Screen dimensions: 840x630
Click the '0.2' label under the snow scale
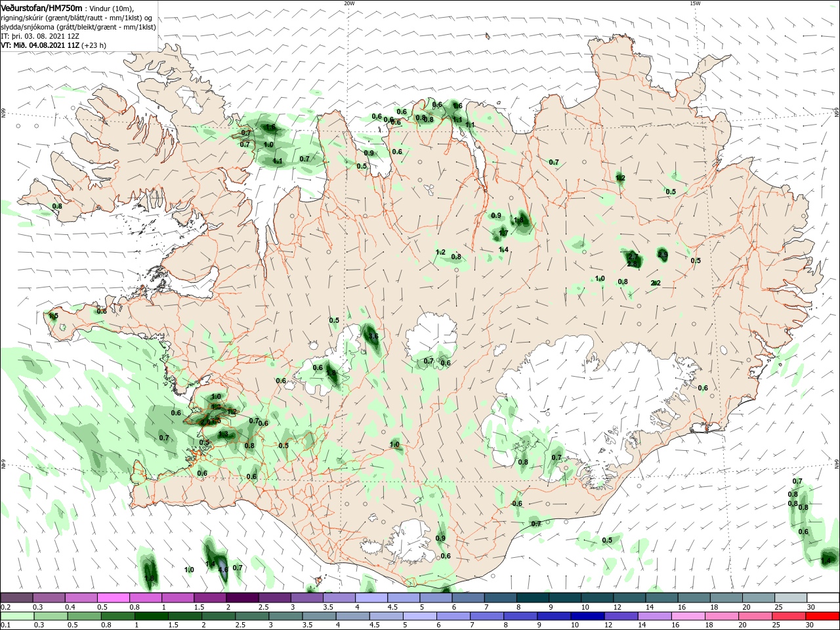(x=5, y=607)
